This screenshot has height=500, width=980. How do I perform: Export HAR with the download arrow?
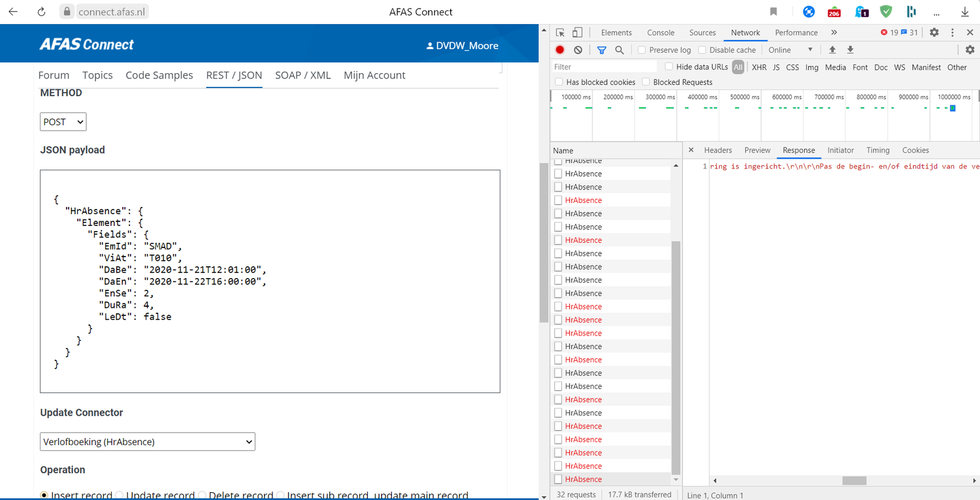click(x=851, y=50)
